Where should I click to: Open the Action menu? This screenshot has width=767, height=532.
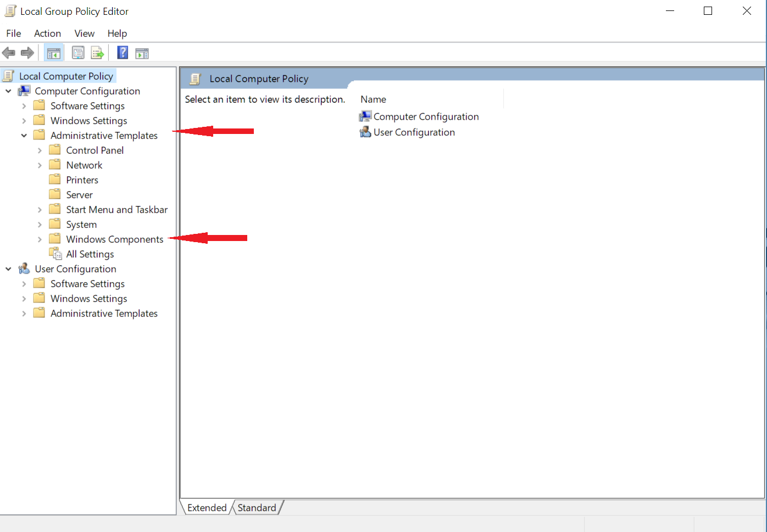(x=47, y=33)
